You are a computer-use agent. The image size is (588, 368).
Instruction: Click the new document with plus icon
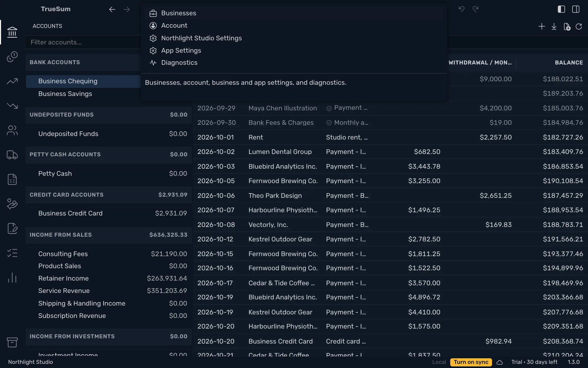(567, 26)
